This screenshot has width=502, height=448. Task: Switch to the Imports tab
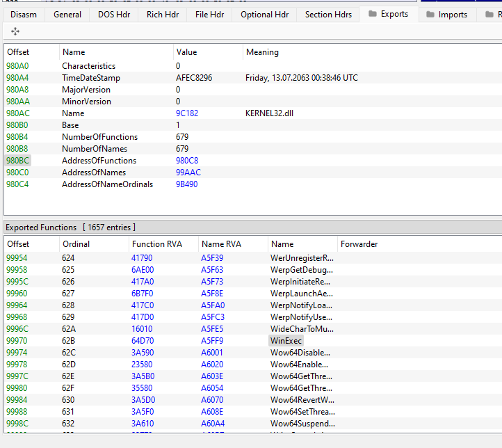(x=448, y=15)
